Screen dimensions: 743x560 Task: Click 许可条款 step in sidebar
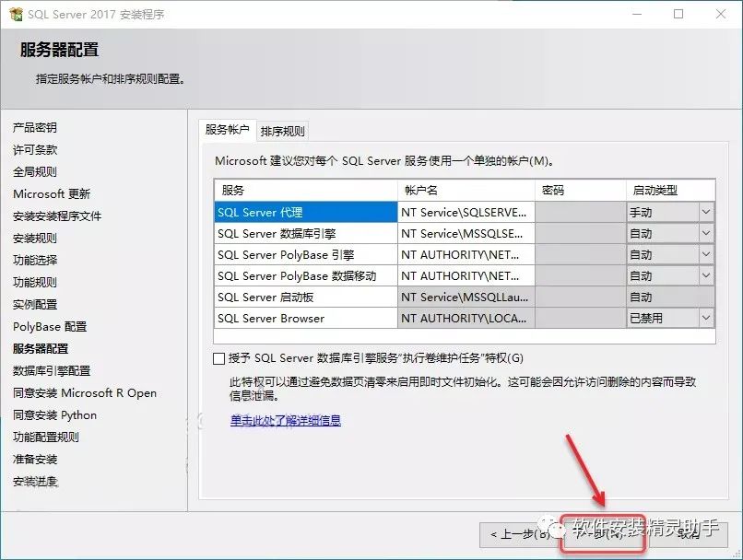[35, 149]
